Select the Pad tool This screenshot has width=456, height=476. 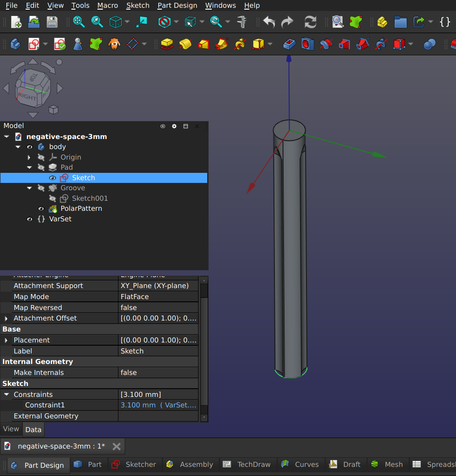[x=166, y=44]
